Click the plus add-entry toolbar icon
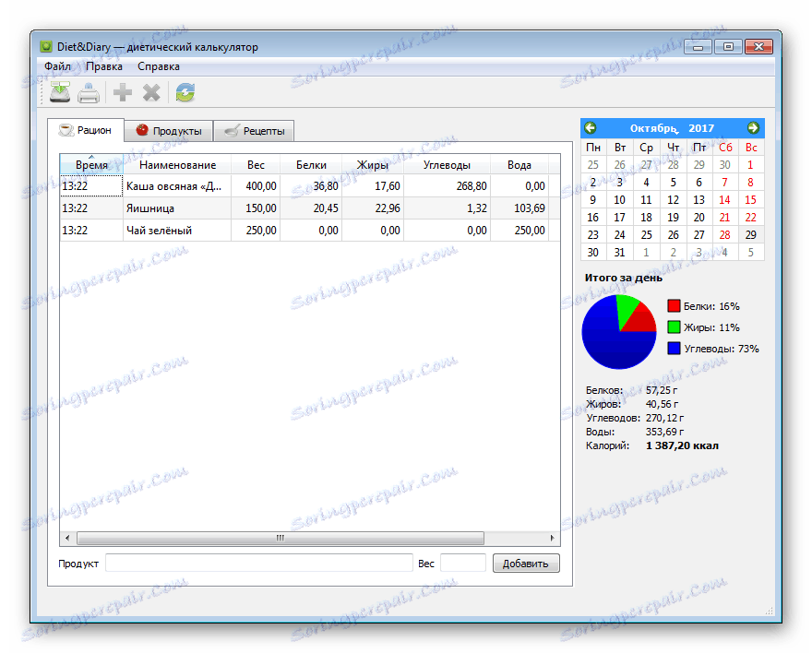This screenshot has width=812, height=653. tap(123, 93)
